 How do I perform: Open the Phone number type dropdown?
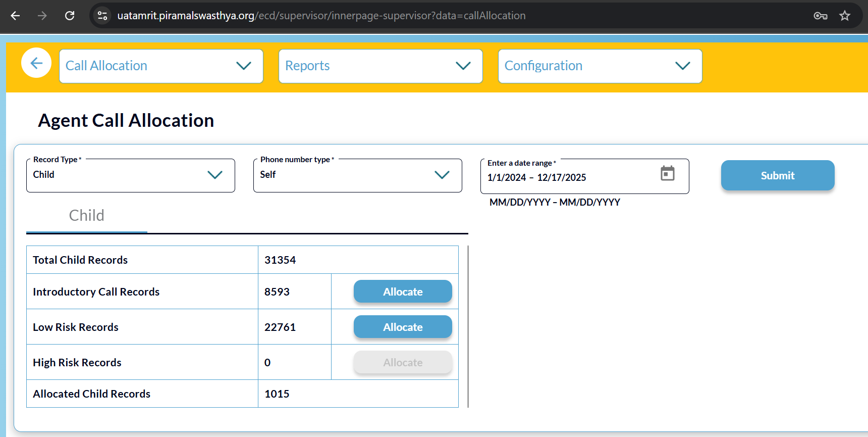click(357, 175)
